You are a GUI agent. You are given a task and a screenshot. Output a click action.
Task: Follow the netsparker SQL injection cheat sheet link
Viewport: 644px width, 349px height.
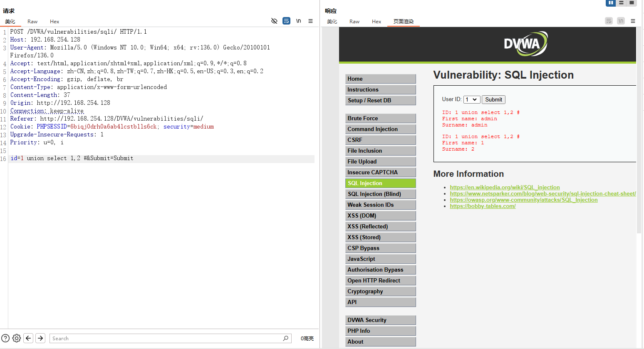click(x=543, y=194)
